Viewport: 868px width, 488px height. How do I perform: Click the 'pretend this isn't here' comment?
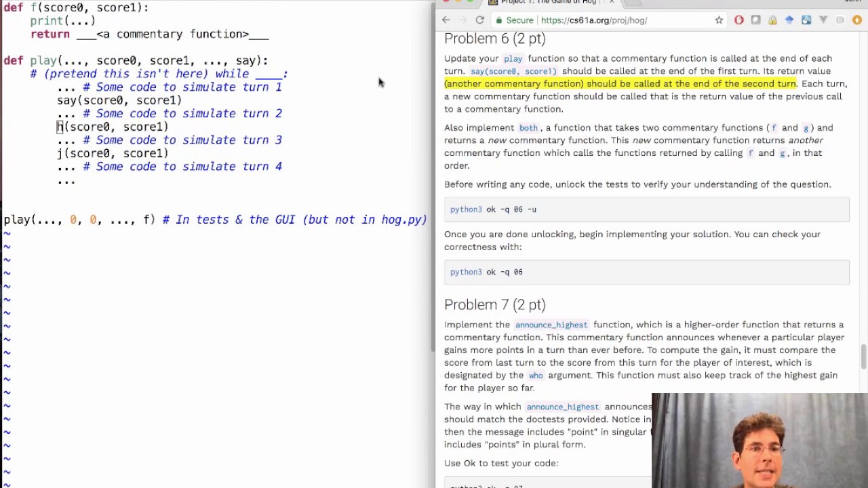[x=159, y=74]
